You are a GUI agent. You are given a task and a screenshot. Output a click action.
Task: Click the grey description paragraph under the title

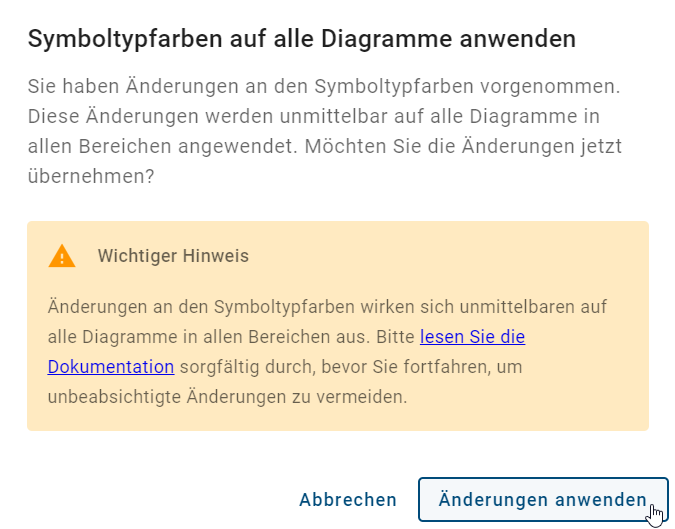click(x=325, y=115)
